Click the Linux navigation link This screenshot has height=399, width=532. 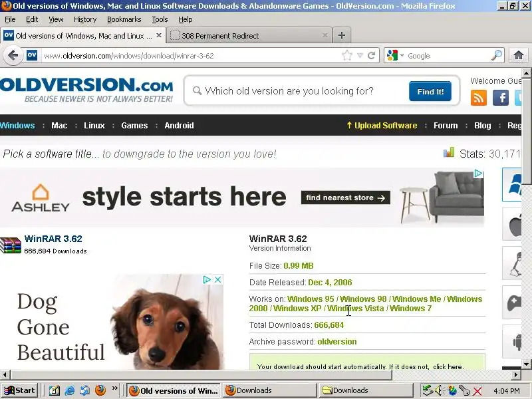pyautogui.click(x=94, y=125)
